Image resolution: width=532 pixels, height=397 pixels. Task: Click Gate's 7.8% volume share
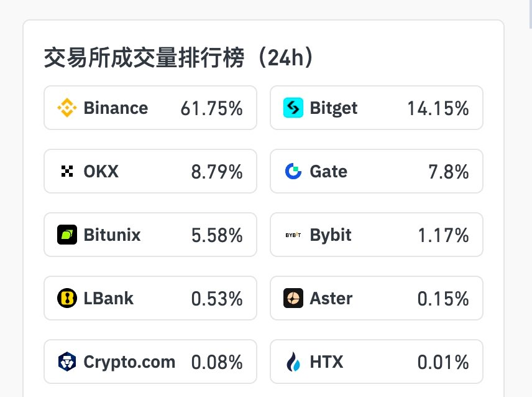click(x=448, y=172)
